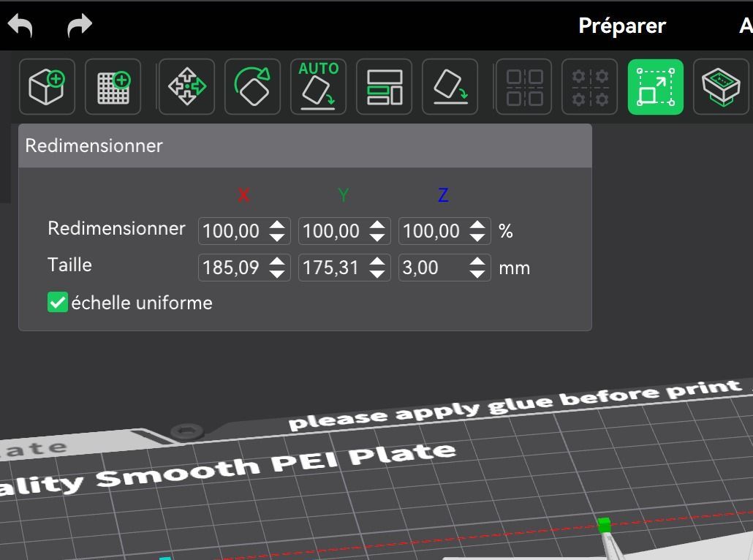Click the green Y axis label
This screenshot has width=753, height=560.
click(x=344, y=195)
